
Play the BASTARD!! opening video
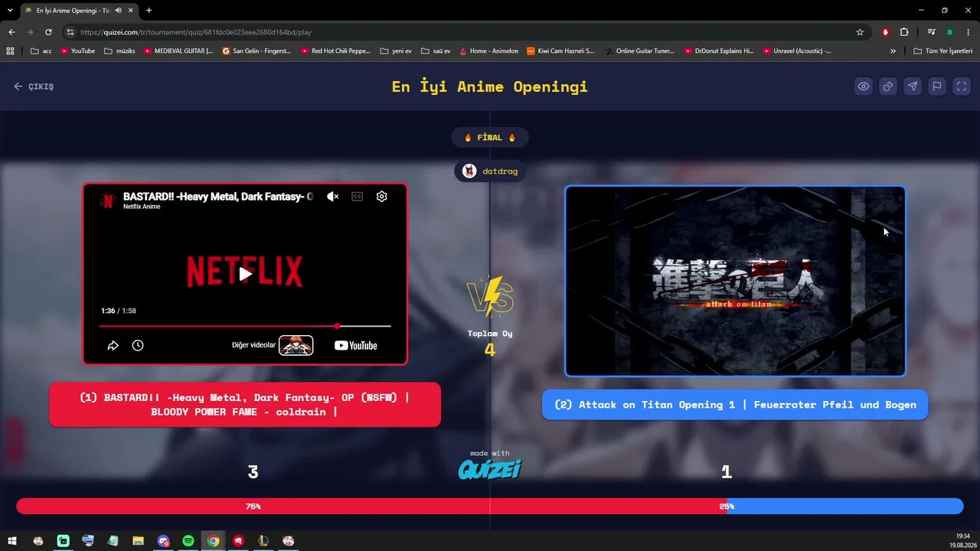(245, 274)
